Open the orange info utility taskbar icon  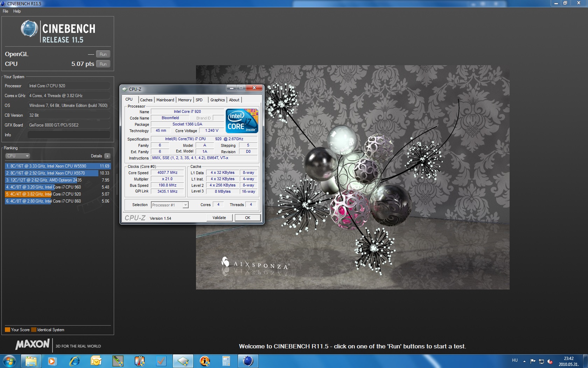pos(205,361)
